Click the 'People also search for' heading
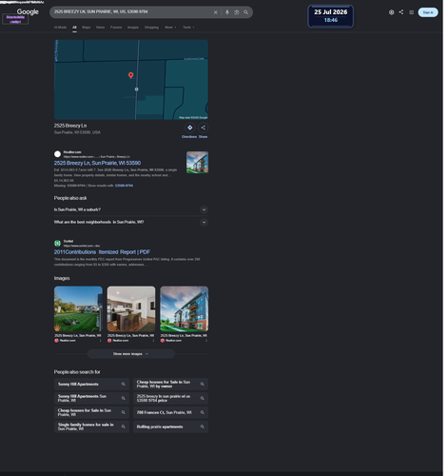The height and width of the screenshot is (476, 448). click(77, 372)
